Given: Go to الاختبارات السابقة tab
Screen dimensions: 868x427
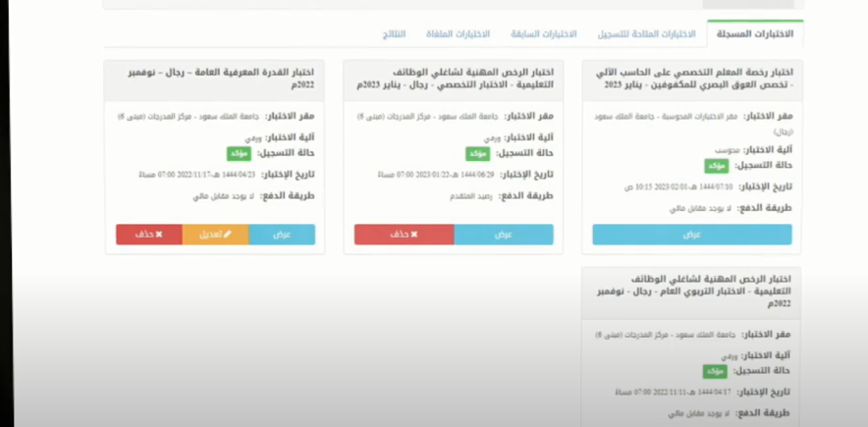Looking at the screenshot, I should tap(543, 34).
